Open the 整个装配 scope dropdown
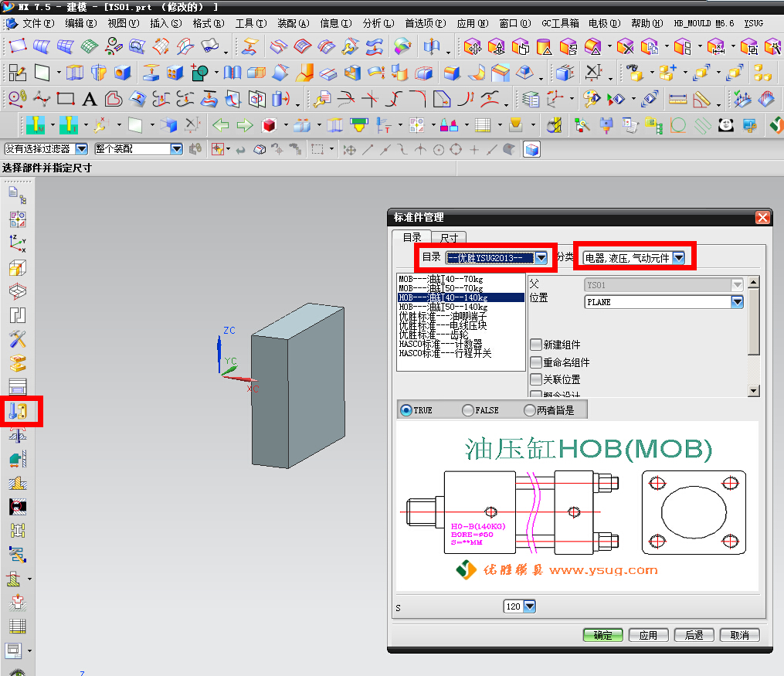The height and width of the screenshot is (676, 784). point(177,149)
